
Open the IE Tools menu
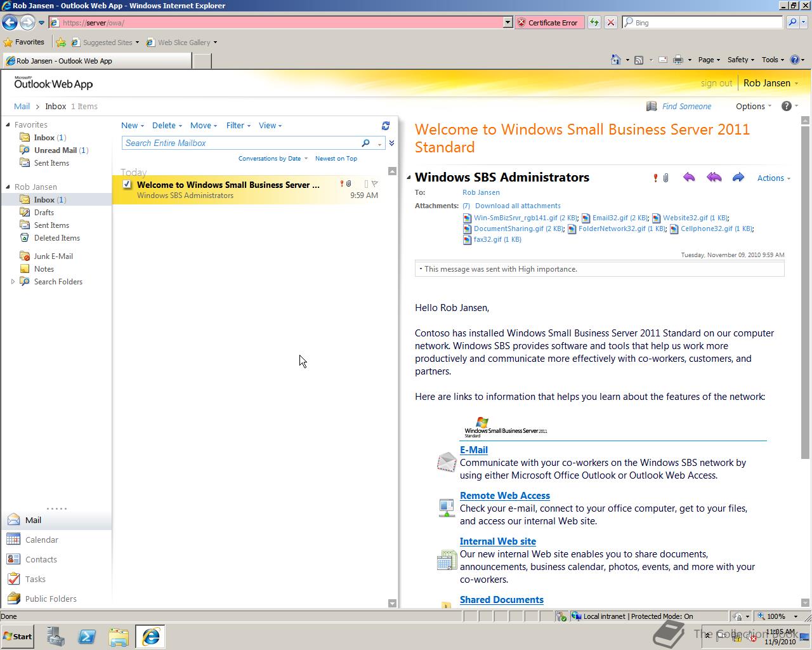(773, 60)
